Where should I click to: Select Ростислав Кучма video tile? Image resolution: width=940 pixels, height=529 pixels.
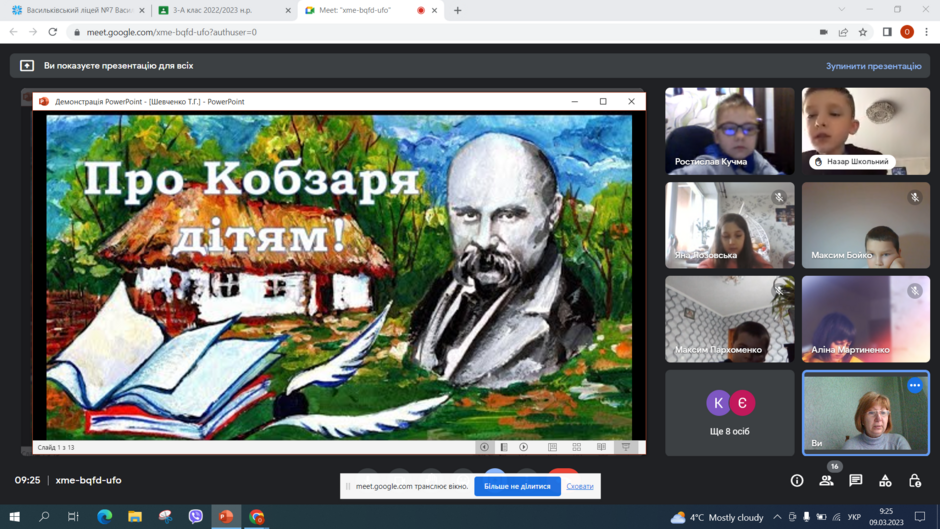(x=730, y=131)
